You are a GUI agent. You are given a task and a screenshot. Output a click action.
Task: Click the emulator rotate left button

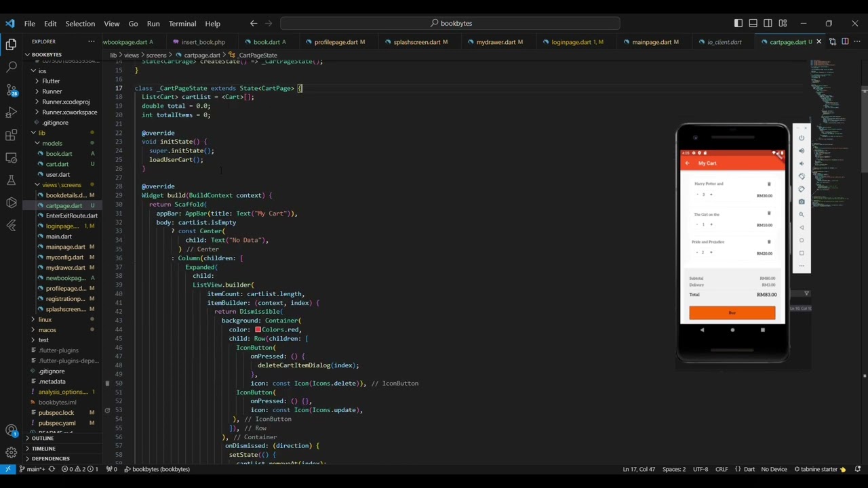coord(802,176)
